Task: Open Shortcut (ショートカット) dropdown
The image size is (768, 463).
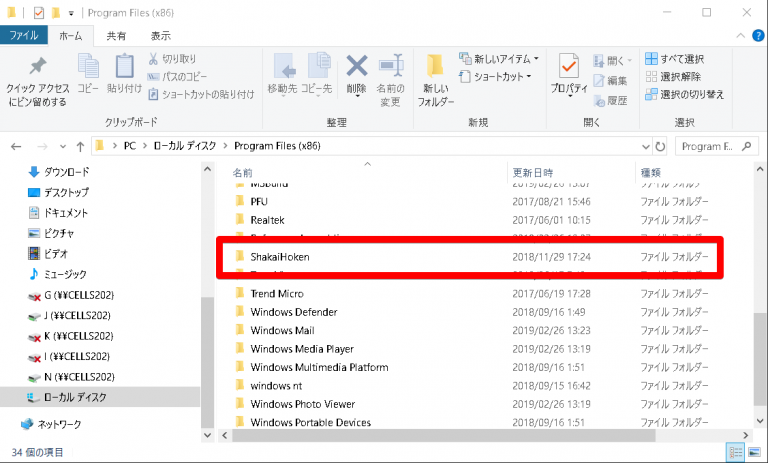Action: [495, 76]
